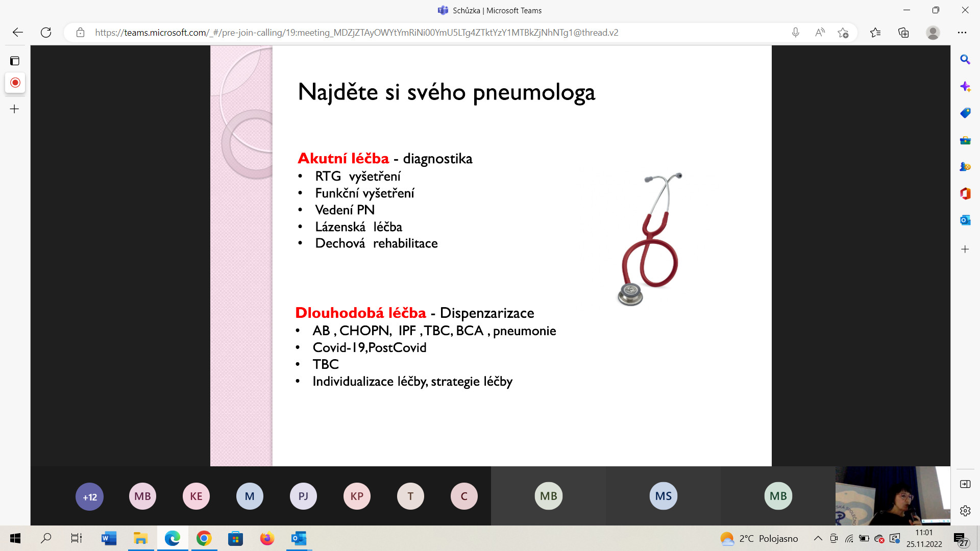Open sidebar settings gear
980x551 pixels.
pos(965,511)
